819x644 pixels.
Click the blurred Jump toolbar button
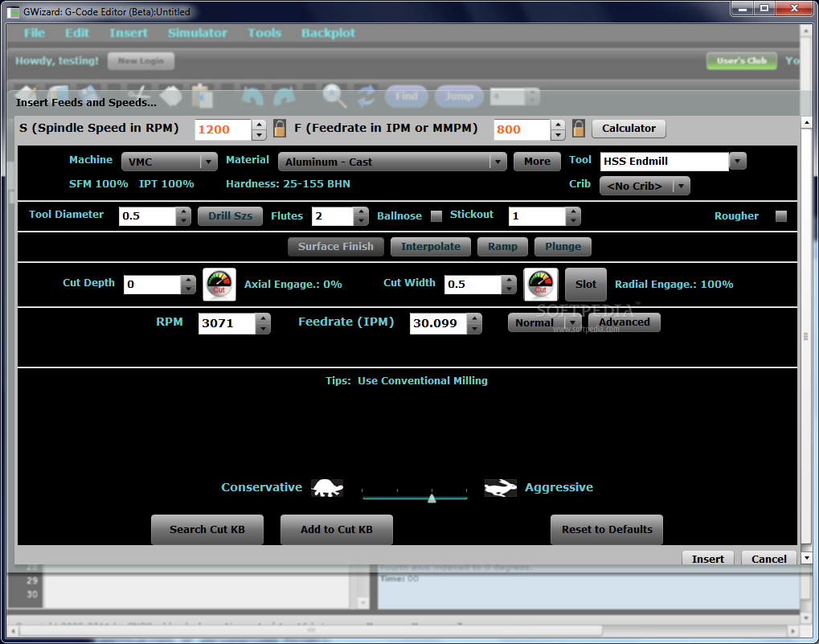(x=459, y=96)
